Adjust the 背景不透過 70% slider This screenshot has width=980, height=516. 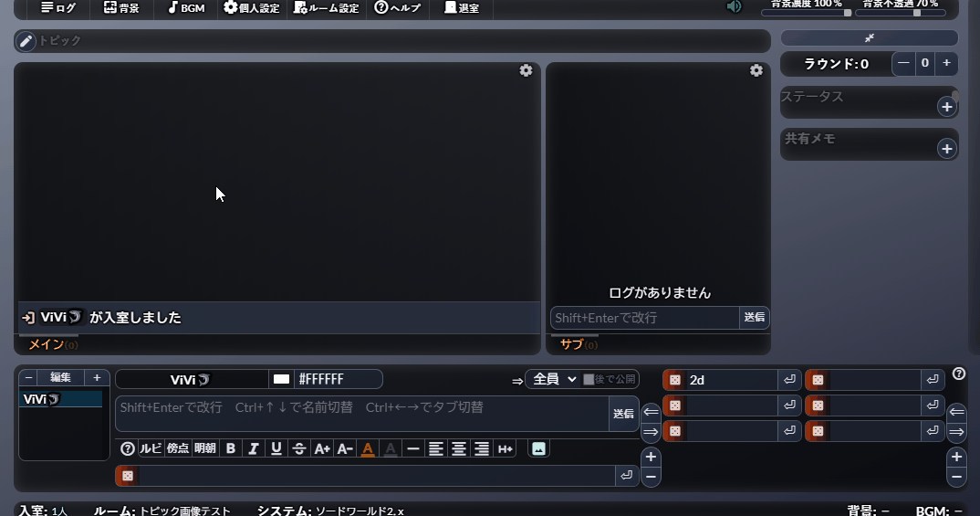coord(900,13)
